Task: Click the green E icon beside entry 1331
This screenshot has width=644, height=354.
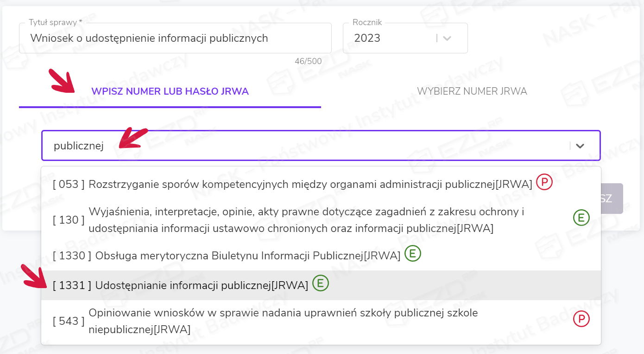Action: click(x=321, y=283)
